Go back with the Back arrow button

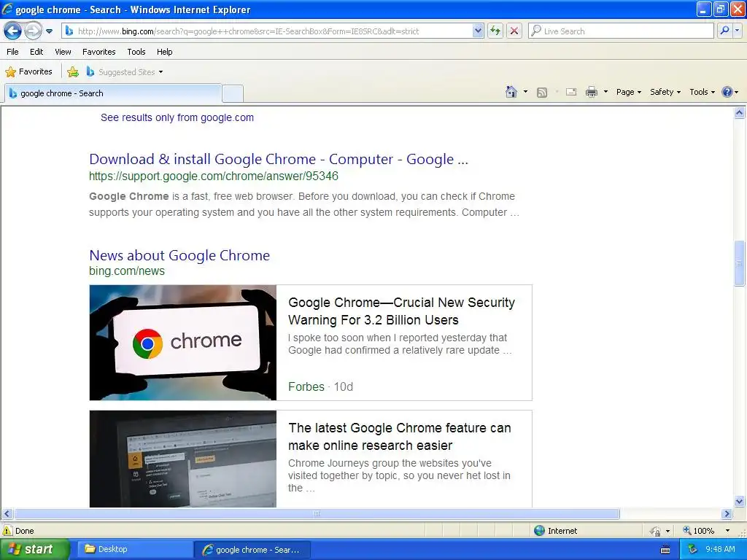coord(13,31)
